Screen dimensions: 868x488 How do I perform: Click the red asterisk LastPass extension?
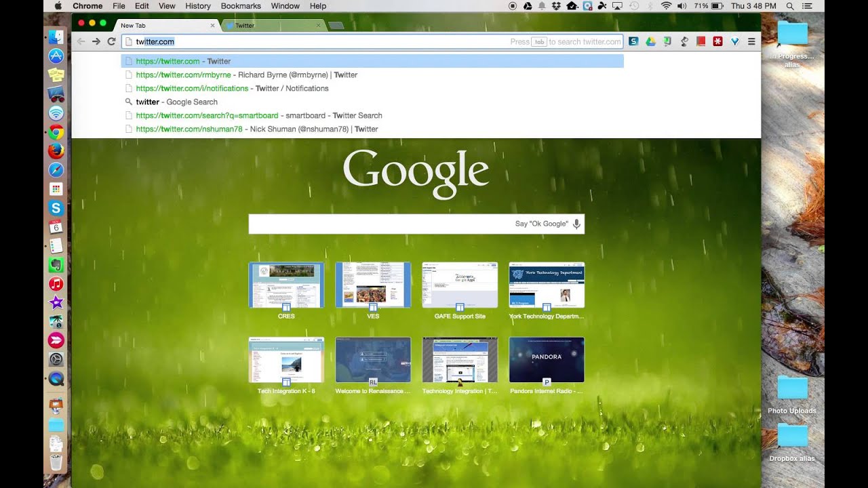pos(718,41)
